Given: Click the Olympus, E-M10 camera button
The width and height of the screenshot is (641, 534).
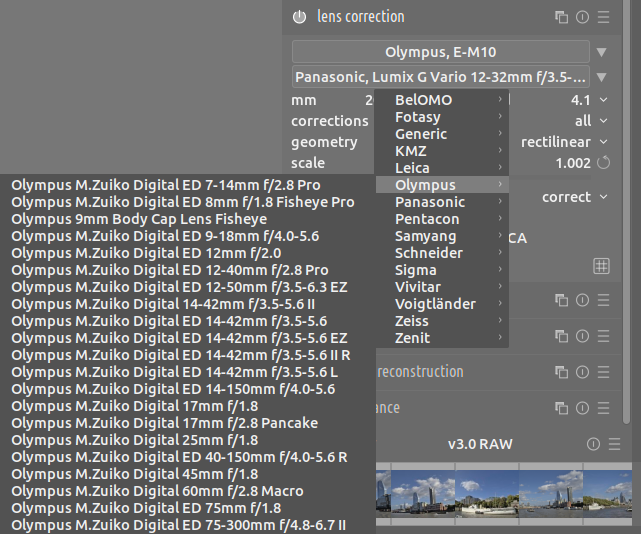Looking at the screenshot, I should click(x=441, y=52).
